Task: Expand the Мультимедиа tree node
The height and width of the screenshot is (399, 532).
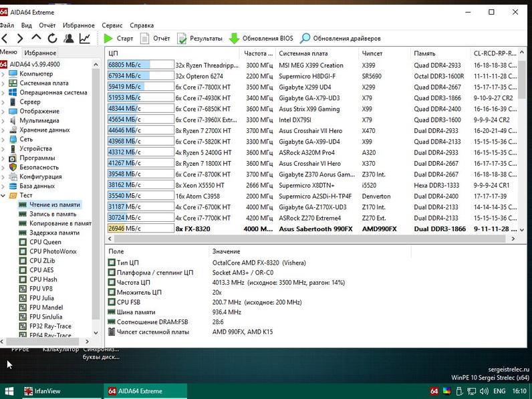Action: 3,120
